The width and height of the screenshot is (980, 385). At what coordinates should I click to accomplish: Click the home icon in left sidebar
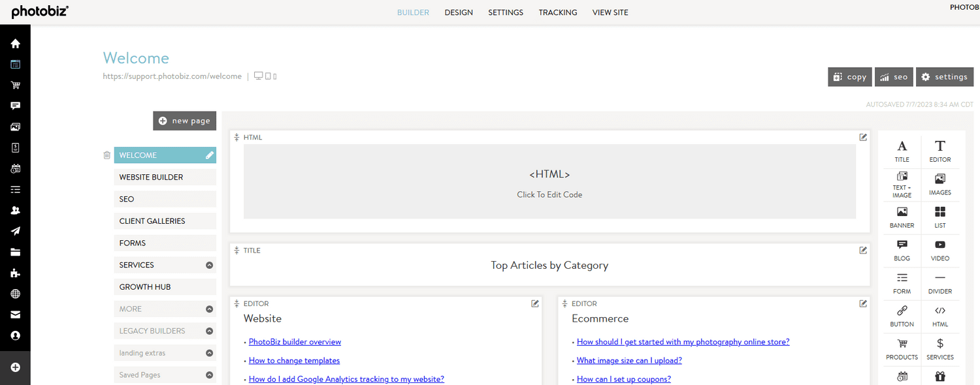(15, 44)
